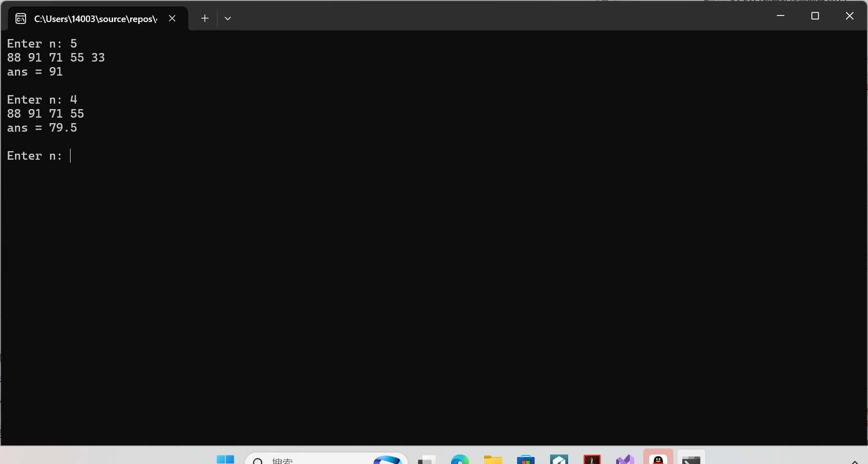
Task: Open a new terminal tab with the plus button
Action: click(x=205, y=19)
